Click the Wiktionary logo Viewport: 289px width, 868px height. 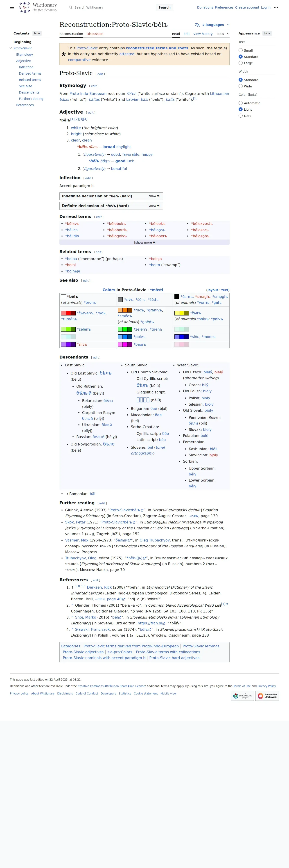point(38,7)
